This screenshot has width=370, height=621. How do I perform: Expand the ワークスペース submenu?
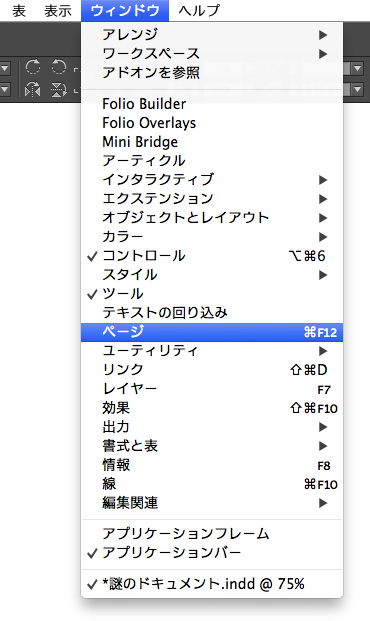pyautogui.click(x=212, y=53)
